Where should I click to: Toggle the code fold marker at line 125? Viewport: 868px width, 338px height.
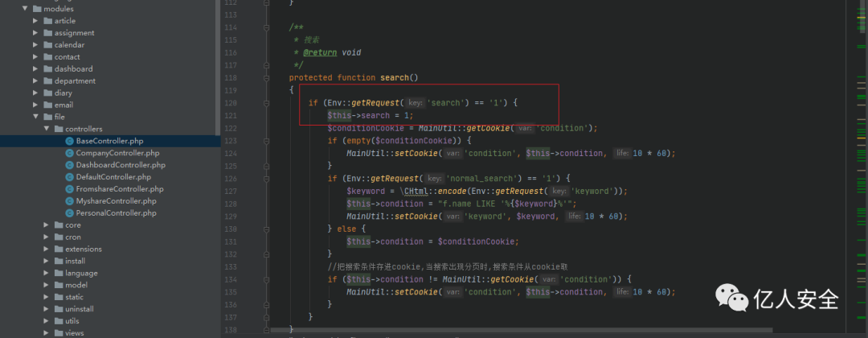click(267, 166)
